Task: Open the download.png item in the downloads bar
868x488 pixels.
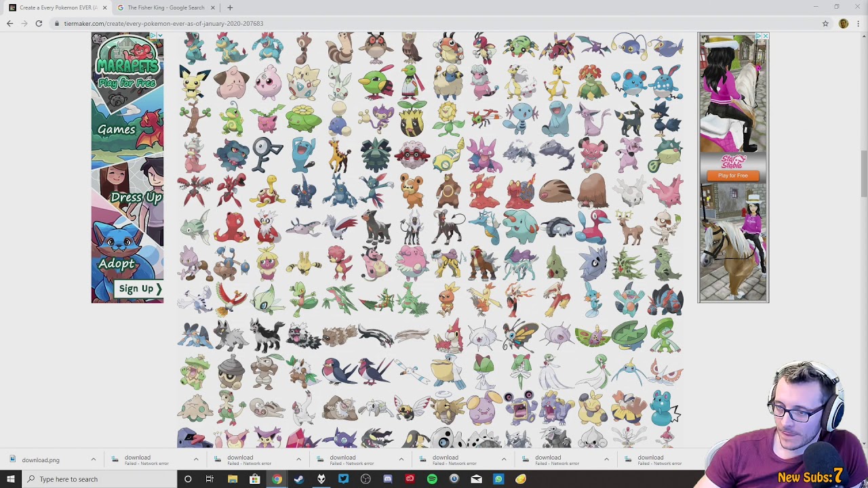Action: [41, 460]
